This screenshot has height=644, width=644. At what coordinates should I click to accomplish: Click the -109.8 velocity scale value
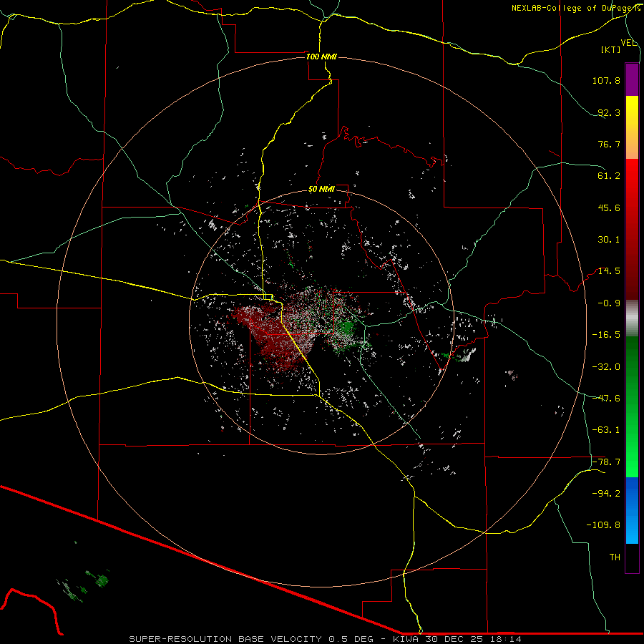[603, 525]
